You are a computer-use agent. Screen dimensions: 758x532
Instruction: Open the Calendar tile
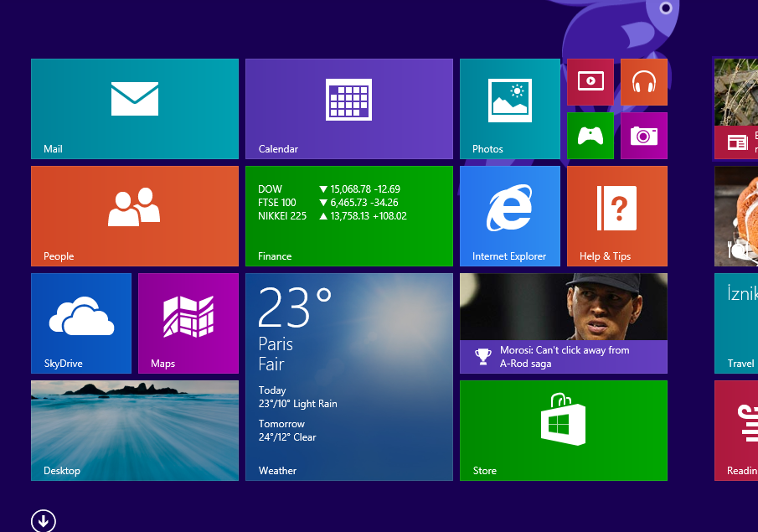[349, 109]
